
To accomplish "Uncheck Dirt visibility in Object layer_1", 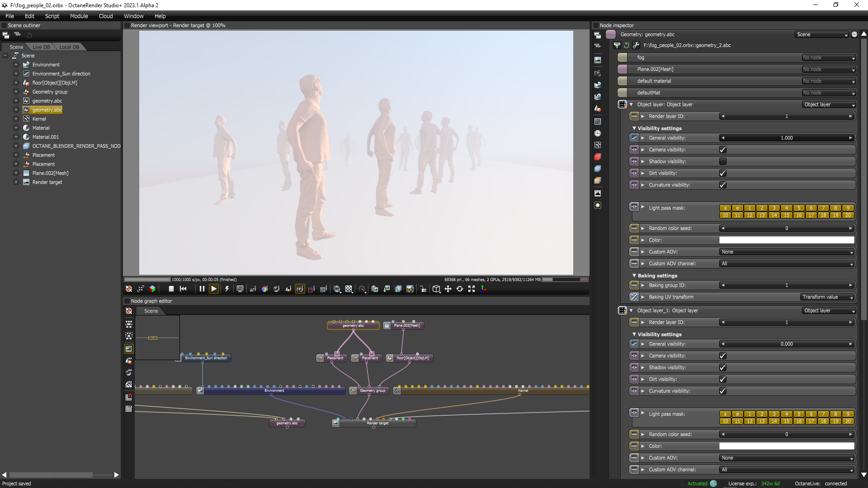I will point(722,379).
